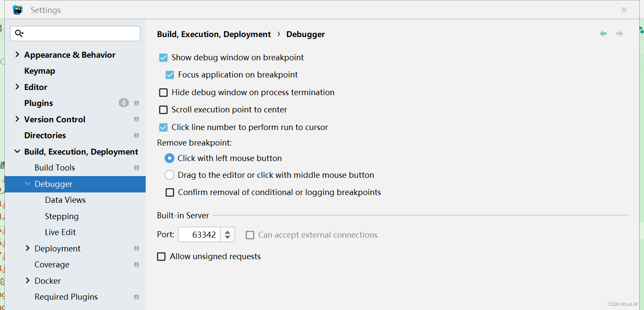Enable Allow unsigned requests checkbox
The image size is (644, 310).
pos(161,257)
